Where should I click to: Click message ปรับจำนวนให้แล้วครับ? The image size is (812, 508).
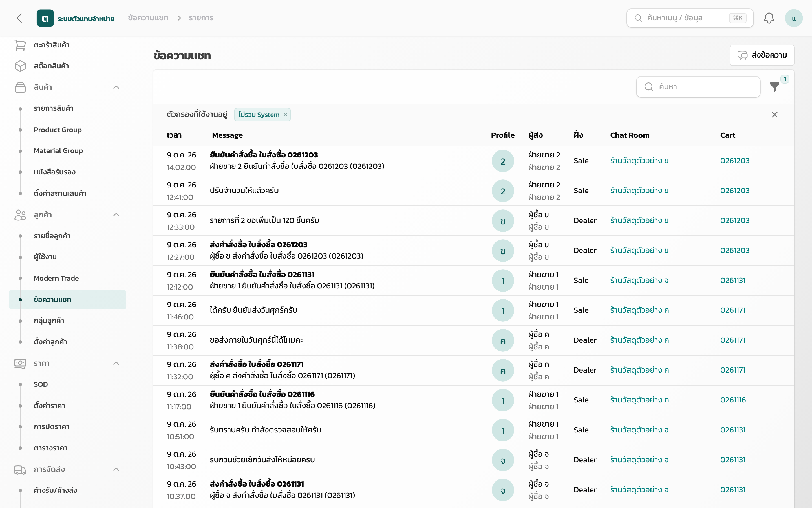click(244, 190)
